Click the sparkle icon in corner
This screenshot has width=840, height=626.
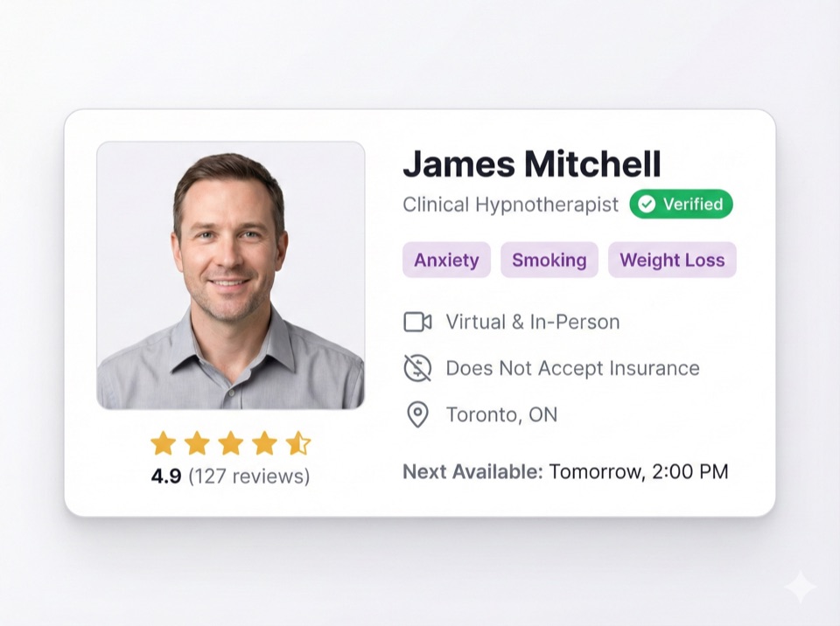(x=801, y=588)
